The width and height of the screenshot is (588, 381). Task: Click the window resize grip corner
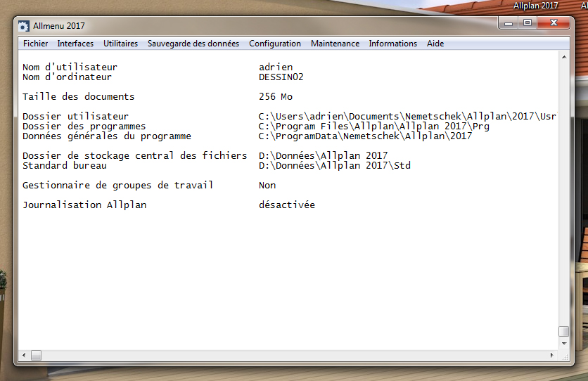point(565,357)
